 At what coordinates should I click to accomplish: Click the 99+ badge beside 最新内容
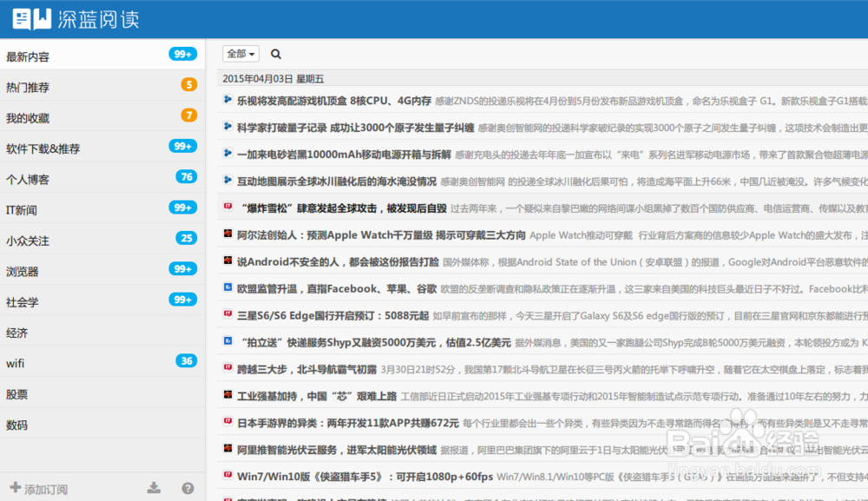coord(182,54)
